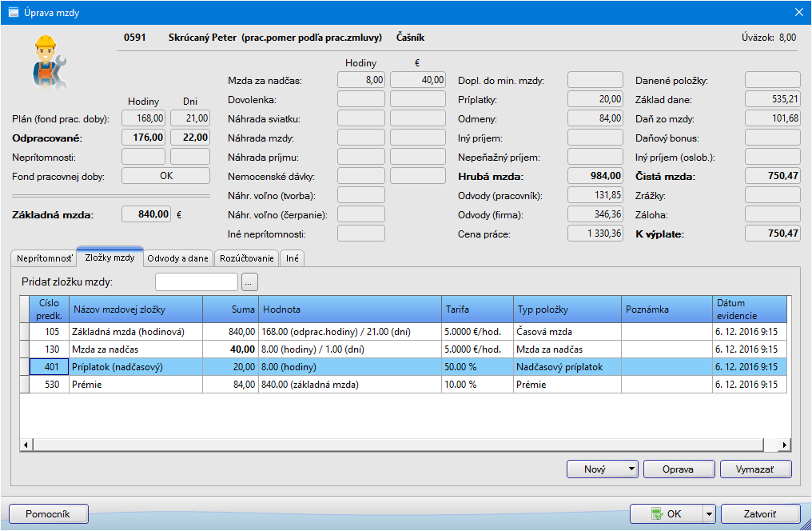Select the row Základná mzda (hodinová)
This screenshot has height=531, width=812.
[x=404, y=332]
